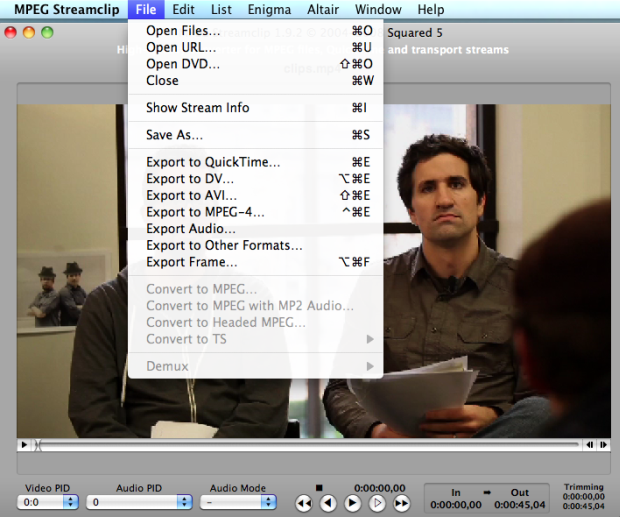Click the stop square indicator

click(x=319, y=488)
